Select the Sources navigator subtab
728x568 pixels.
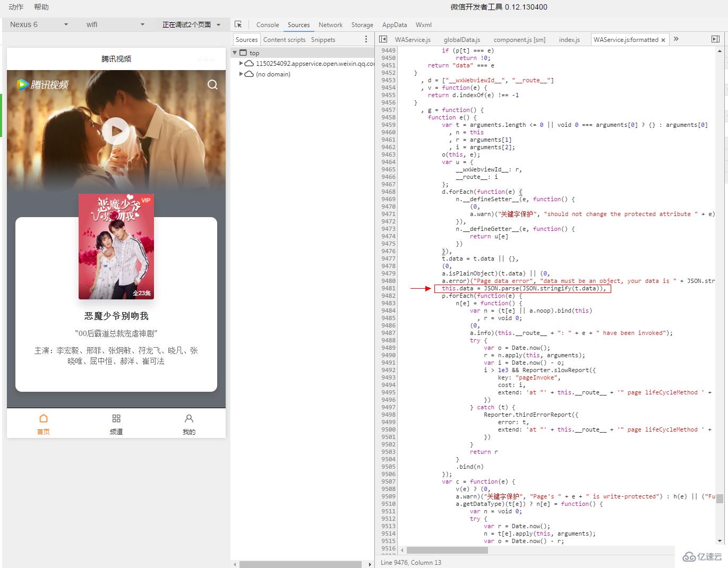[246, 40]
